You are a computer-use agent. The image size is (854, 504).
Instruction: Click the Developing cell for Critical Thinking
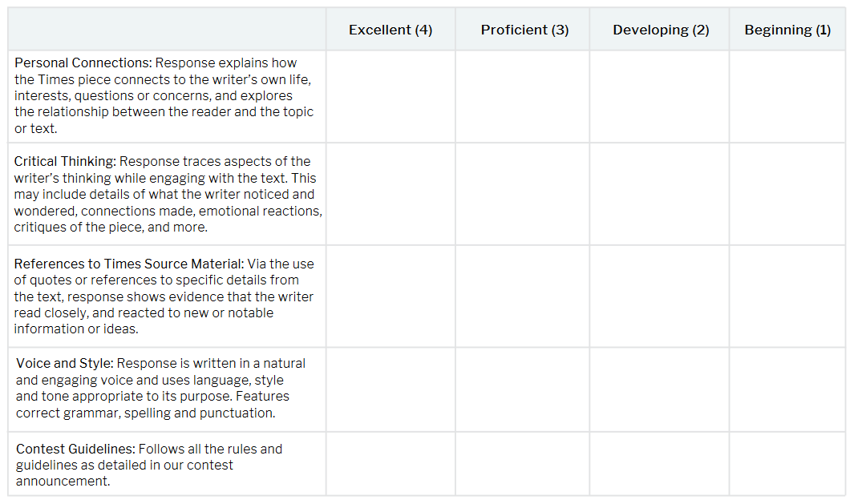coord(660,194)
